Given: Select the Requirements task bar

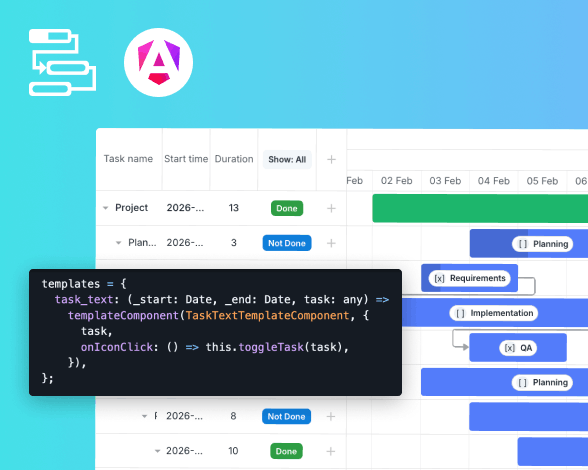Looking at the screenshot, I should pyautogui.click(x=470, y=278).
